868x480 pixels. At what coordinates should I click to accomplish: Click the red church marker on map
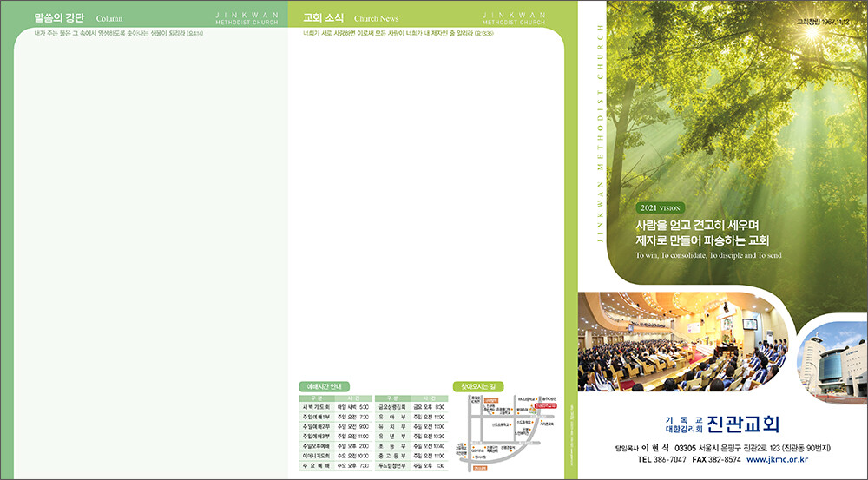point(545,405)
